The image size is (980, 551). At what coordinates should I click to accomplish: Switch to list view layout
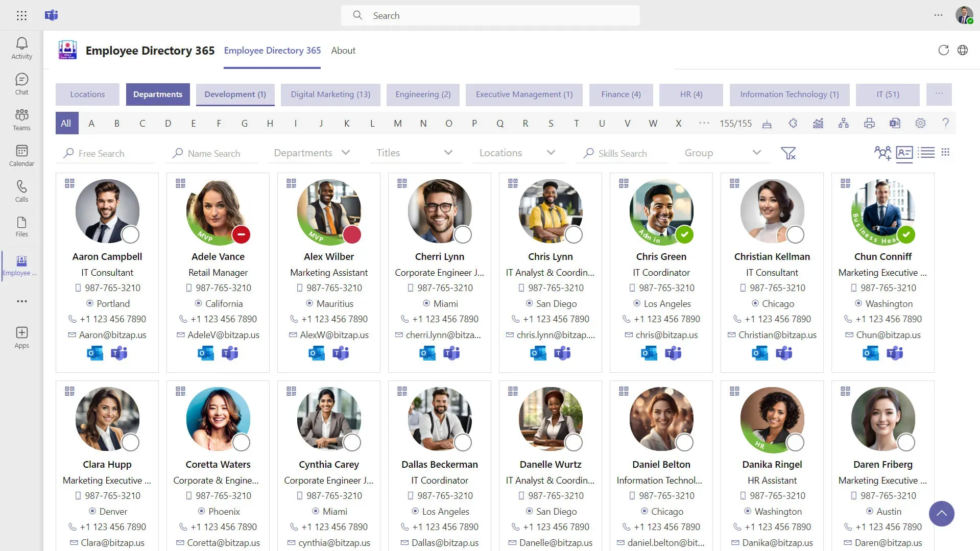point(926,153)
